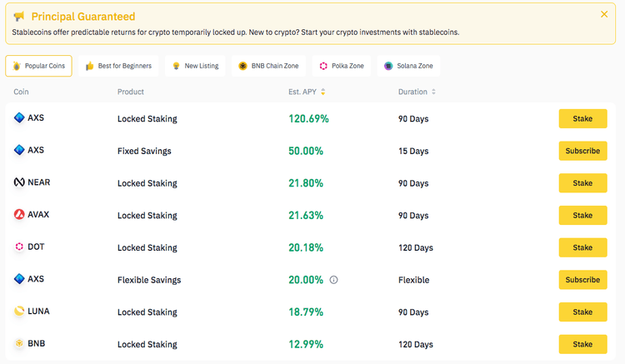
Task: Click the AVAX coin name
Action: [x=38, y=215]
